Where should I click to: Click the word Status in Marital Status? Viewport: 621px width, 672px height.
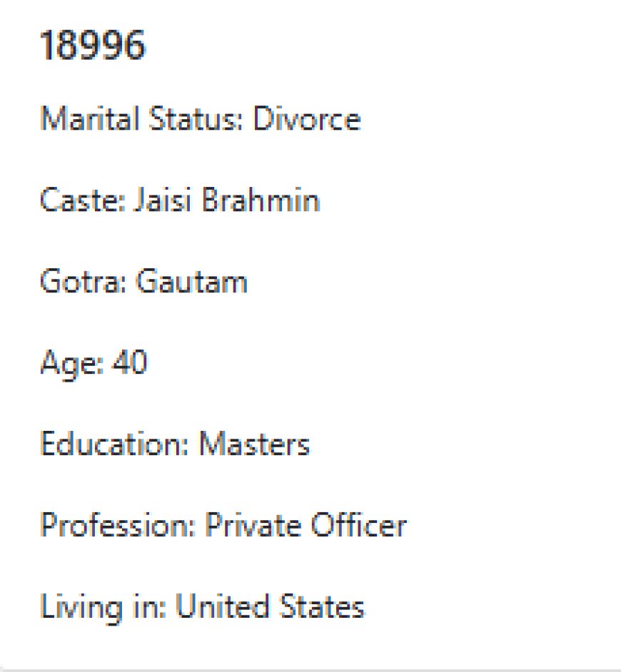[196, 118]
